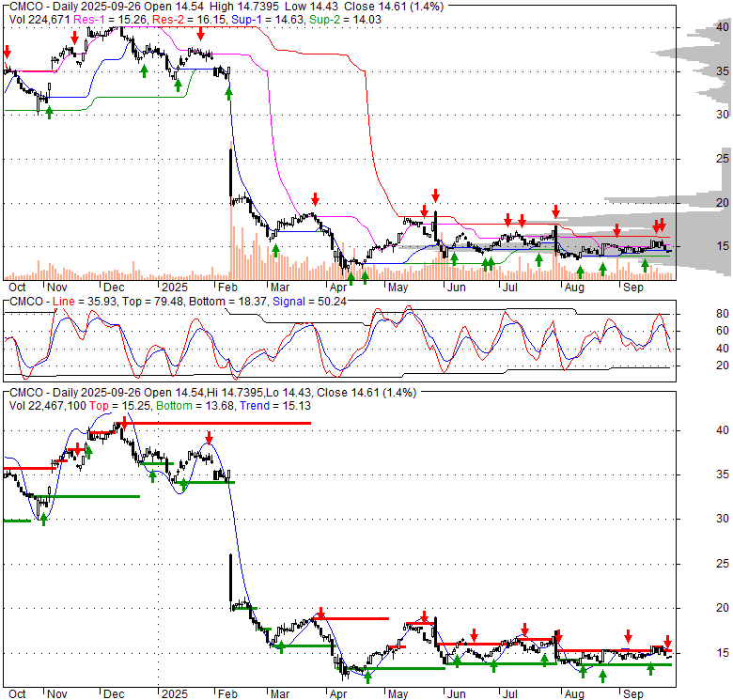Click the Sup-1 = 14.63 label
Screen dimensions: 733x700
coord(269,20)
